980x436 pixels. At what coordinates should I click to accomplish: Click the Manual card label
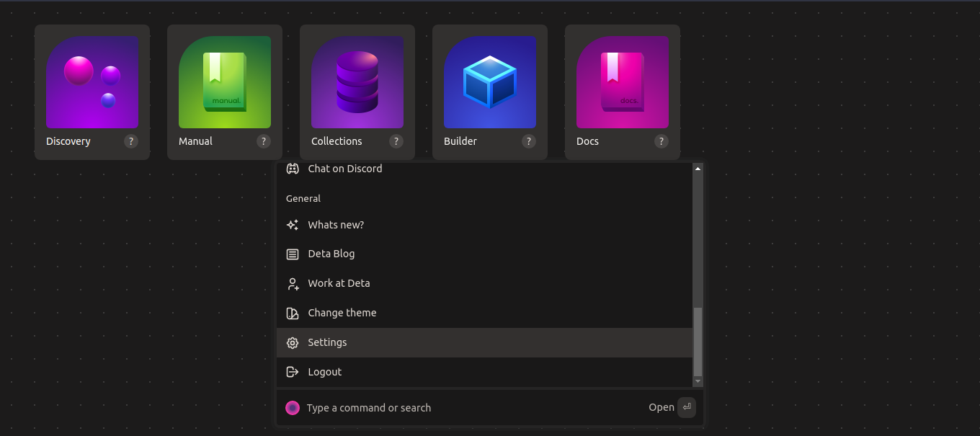click(x=195, y=141)
